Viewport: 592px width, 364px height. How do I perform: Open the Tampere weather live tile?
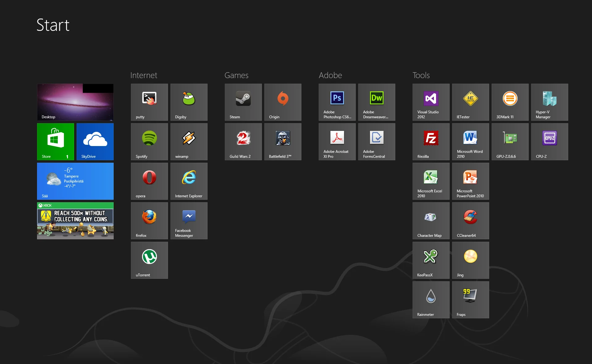[75, 181]
